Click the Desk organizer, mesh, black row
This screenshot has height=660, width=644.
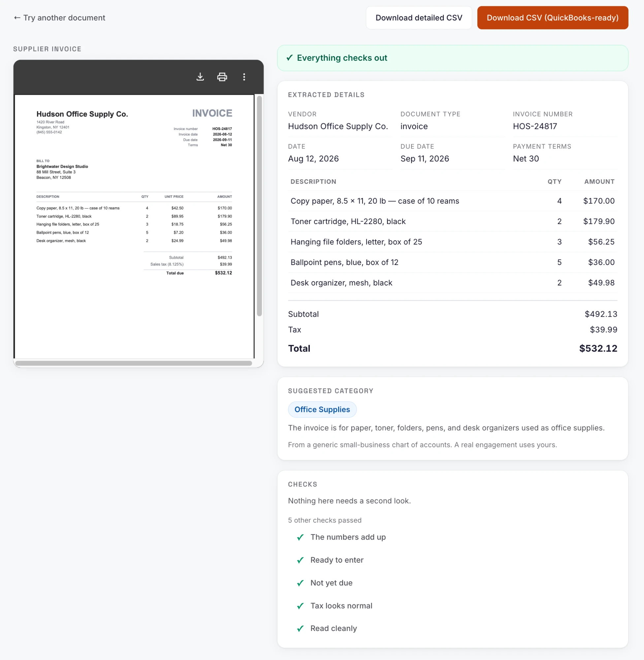(453, 283)
